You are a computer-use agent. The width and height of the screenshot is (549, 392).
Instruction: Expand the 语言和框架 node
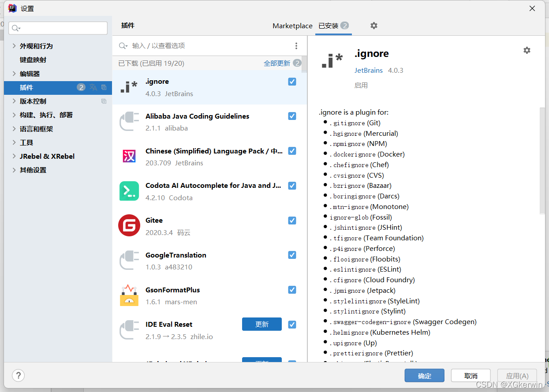pos(14,129)
